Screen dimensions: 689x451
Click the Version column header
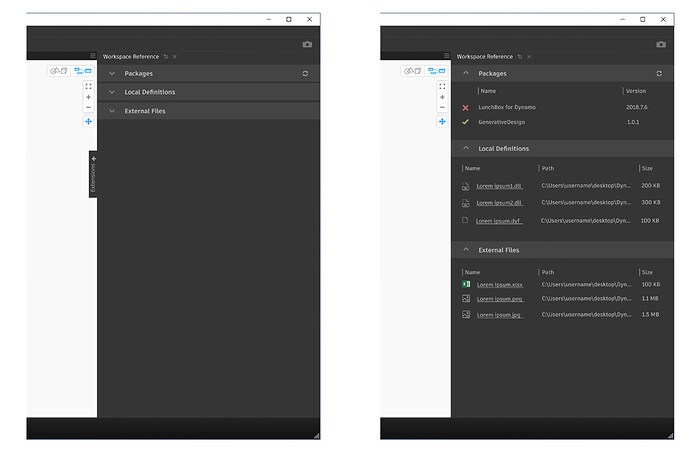tap(635, 91)
